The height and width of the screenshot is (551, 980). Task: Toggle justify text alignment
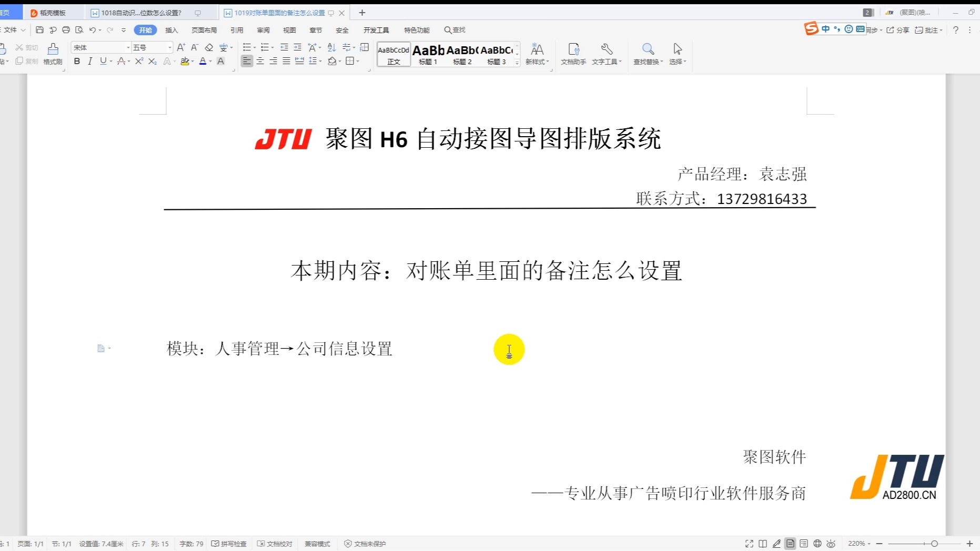[286, 61]
